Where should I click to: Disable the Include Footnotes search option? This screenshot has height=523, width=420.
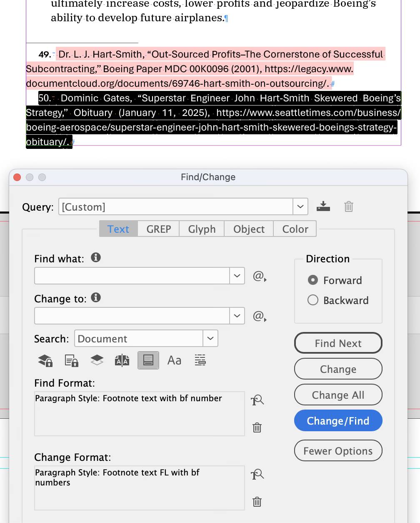pos(148,360)
